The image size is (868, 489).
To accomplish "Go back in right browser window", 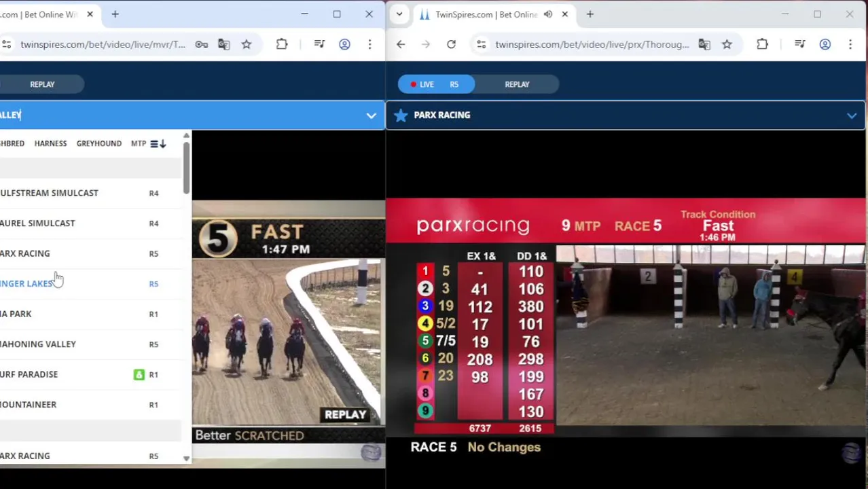I will point(401,44).
